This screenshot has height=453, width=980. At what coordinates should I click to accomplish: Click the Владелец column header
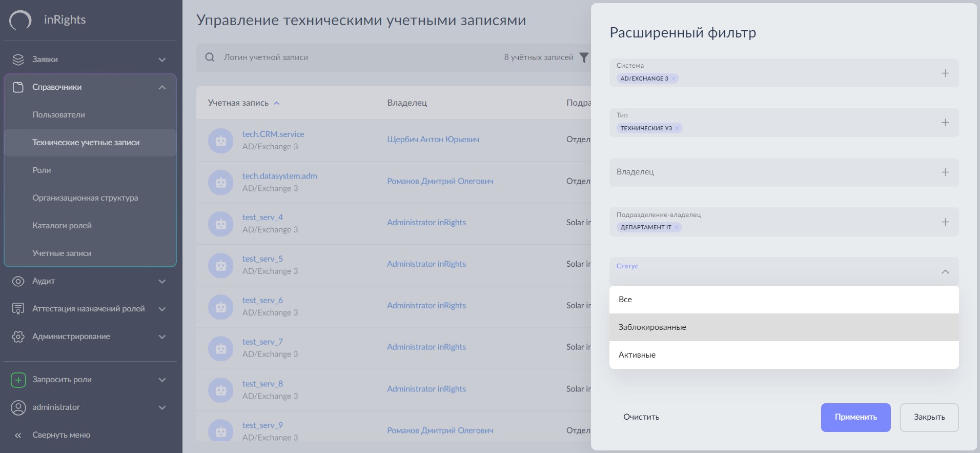(407, 103)
